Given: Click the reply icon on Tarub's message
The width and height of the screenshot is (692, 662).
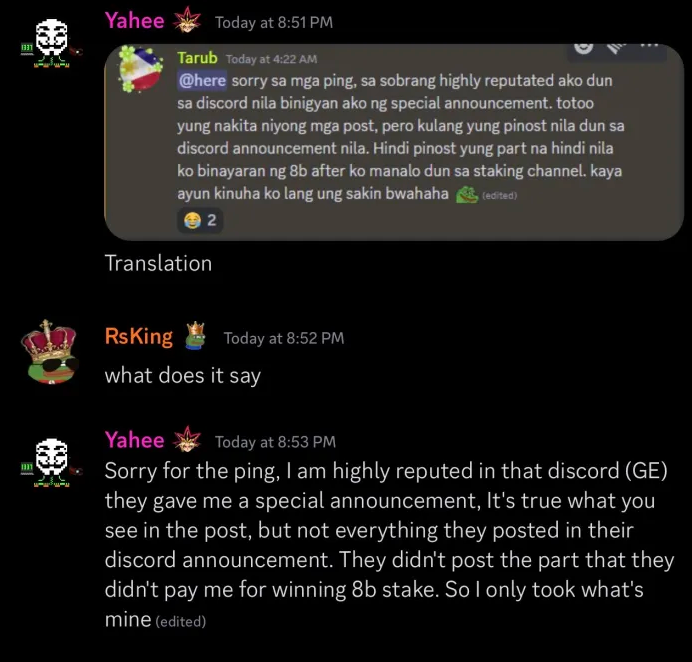Looking at the screenshot, I should pos(617,47).
